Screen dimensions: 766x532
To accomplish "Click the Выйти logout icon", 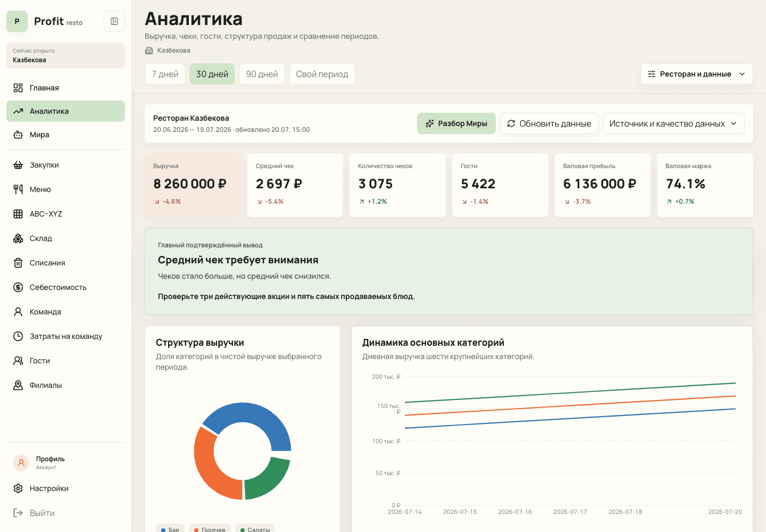I will click(x=18, y=513).
